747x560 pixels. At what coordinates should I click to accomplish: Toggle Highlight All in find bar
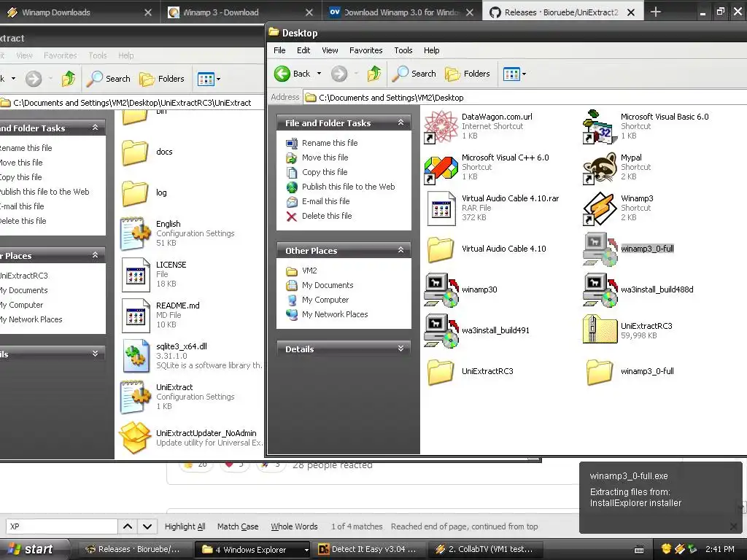(x=185, y=526)
